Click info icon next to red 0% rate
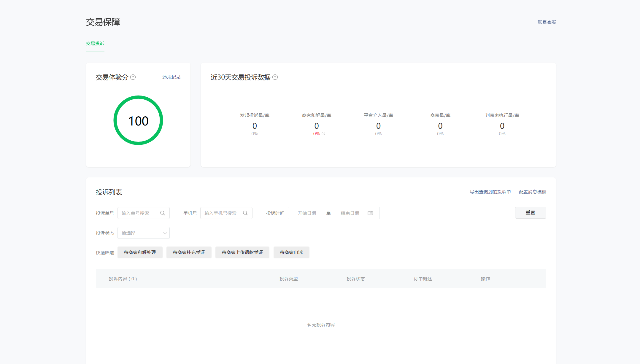 (323, 134)
